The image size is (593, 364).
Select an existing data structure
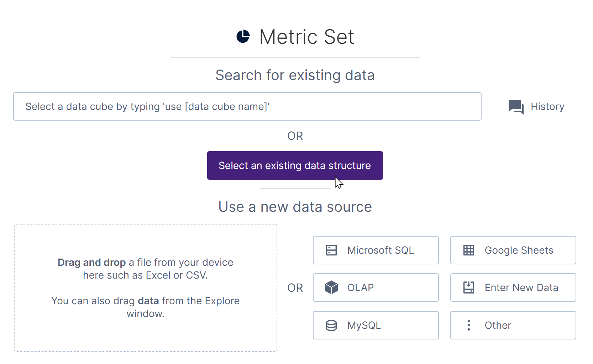coord(295,165)
